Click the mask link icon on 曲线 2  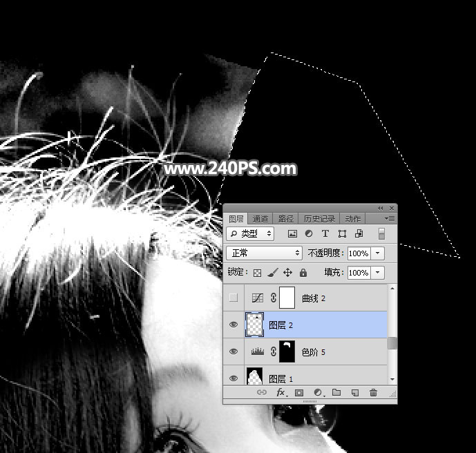tap(273, 298)
